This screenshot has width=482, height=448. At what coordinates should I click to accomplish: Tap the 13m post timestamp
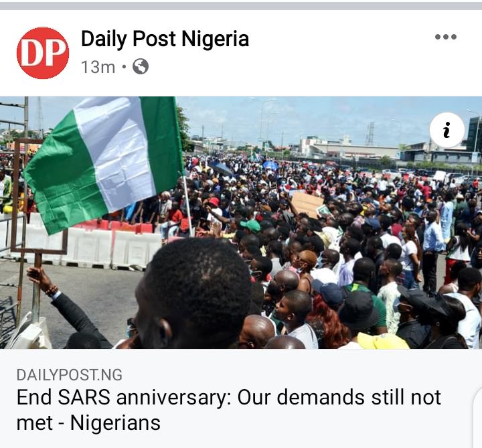98,67
